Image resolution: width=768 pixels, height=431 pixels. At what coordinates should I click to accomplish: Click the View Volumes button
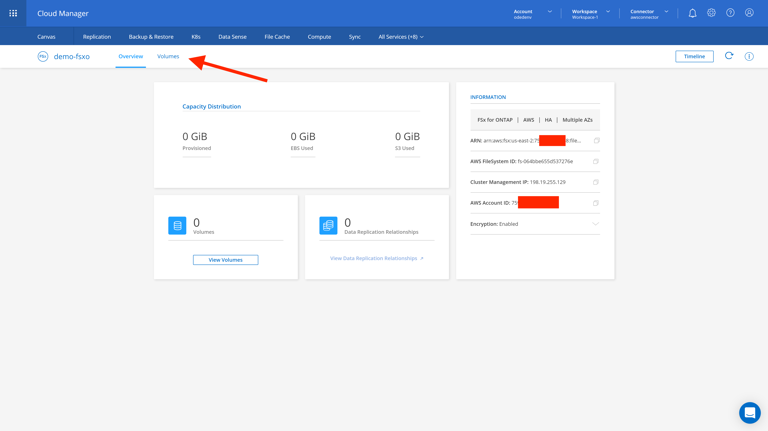tap(225, 260)
